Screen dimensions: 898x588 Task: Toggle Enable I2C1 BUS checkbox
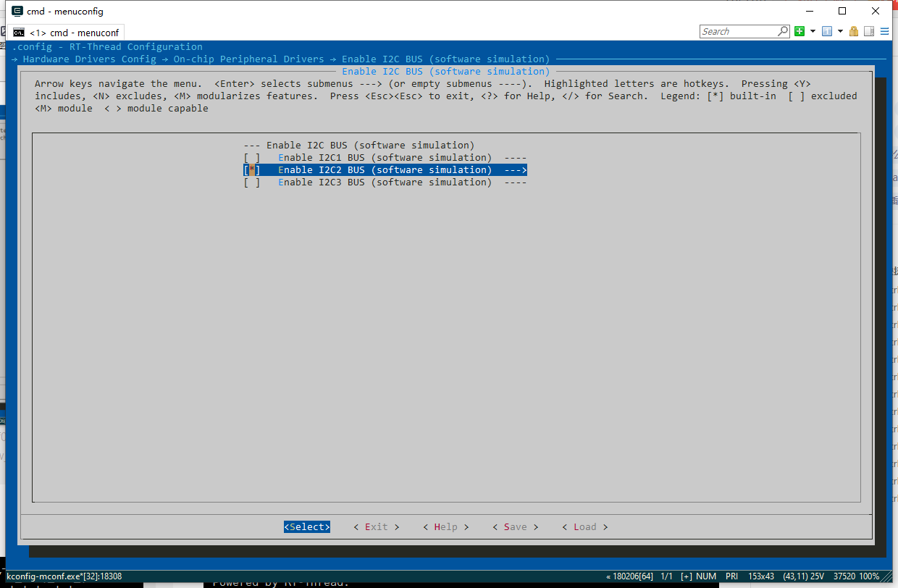coord(252,157)
